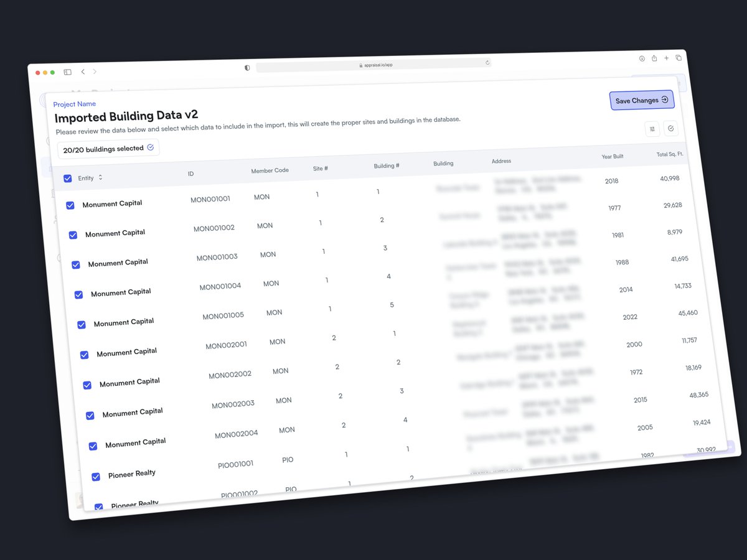Click the appraisal.io/app address bar
Viewport: 747px width, 560px height.
374,65
